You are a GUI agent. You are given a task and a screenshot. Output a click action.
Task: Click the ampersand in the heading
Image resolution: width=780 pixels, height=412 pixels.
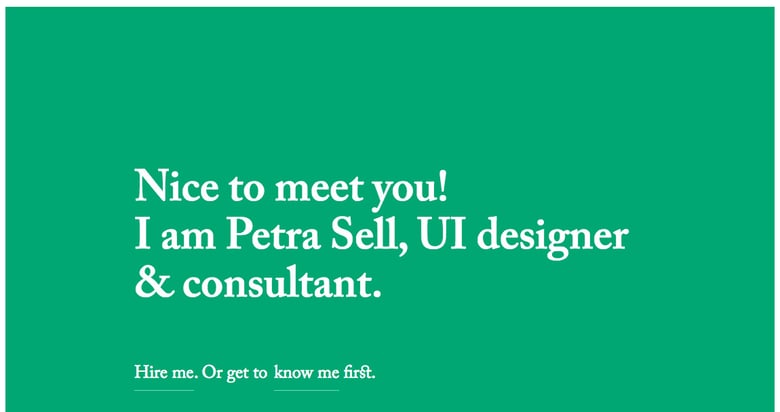(x=153, y=284)
